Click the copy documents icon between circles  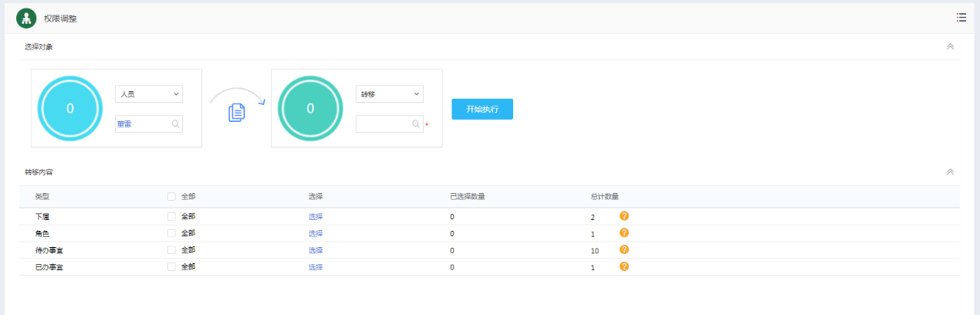(237, 112)
